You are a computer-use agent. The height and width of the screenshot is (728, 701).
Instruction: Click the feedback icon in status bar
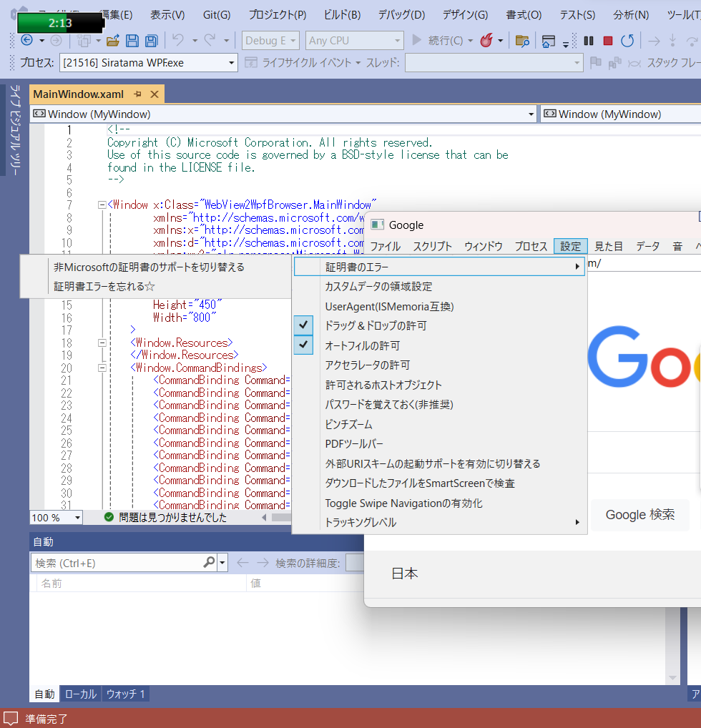click(x=10, y=719)
